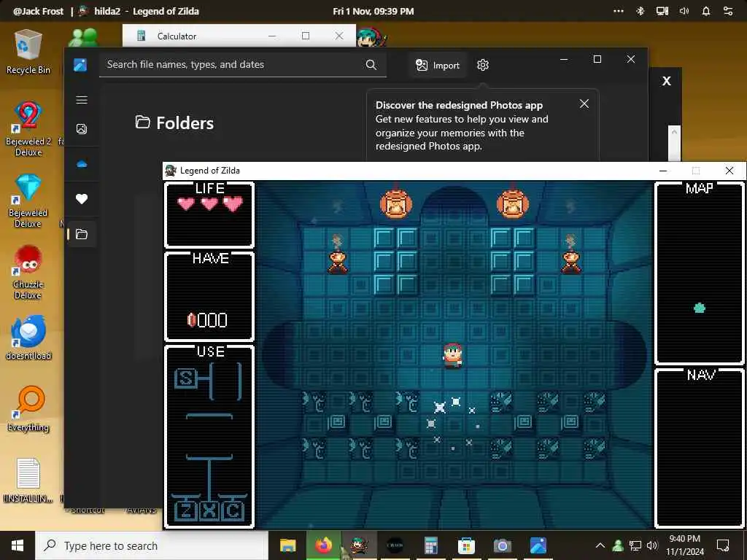Click the left hanging lantern in game
This screenshot has width=747, height=560.
click(x=396, y=203)
